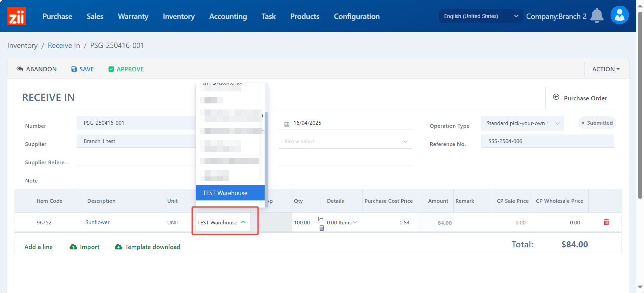Open the Inventory menu
The width and height of the screenshot is (644, 293).
point(179,16)
